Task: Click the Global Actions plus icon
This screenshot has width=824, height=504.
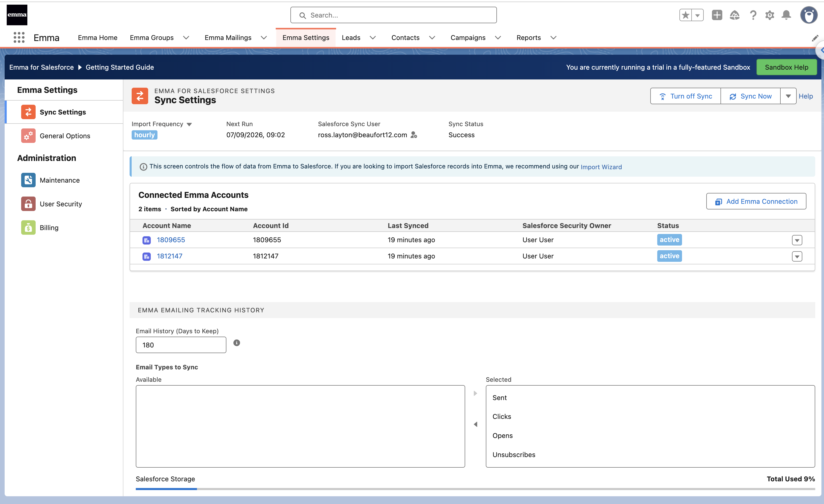Action: [x=717, y=15]
